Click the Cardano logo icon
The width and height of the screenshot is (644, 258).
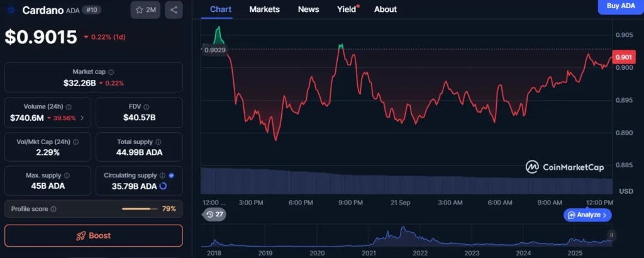coord(11,10)
